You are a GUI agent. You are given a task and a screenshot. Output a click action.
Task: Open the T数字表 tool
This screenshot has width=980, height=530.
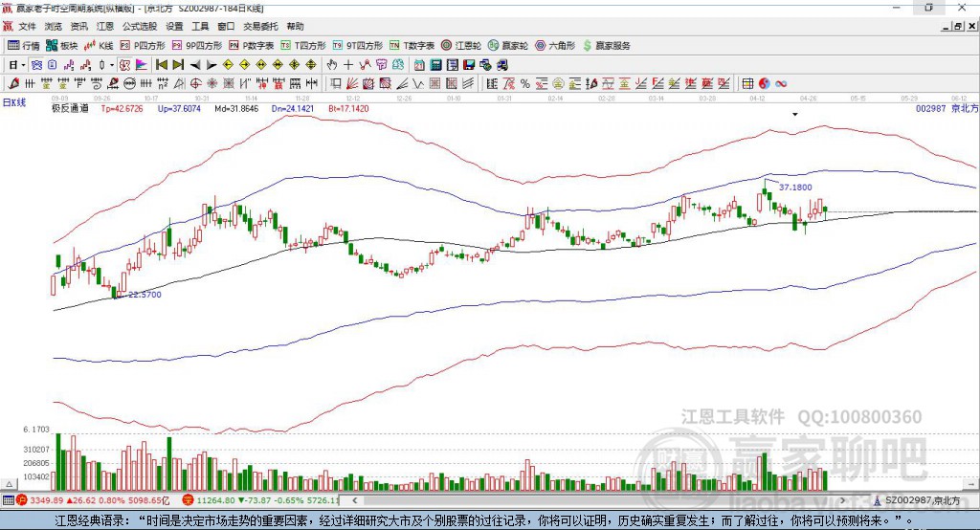pyautogui.click(x=412, y=46)
